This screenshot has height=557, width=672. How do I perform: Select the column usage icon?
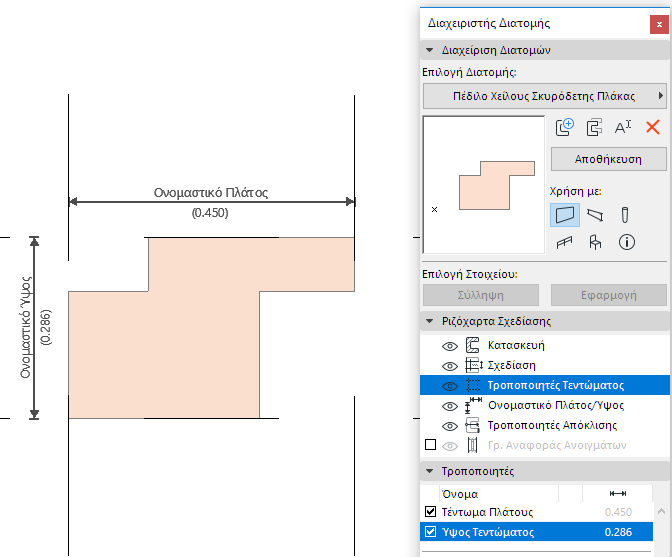click(x=625, y=215)
